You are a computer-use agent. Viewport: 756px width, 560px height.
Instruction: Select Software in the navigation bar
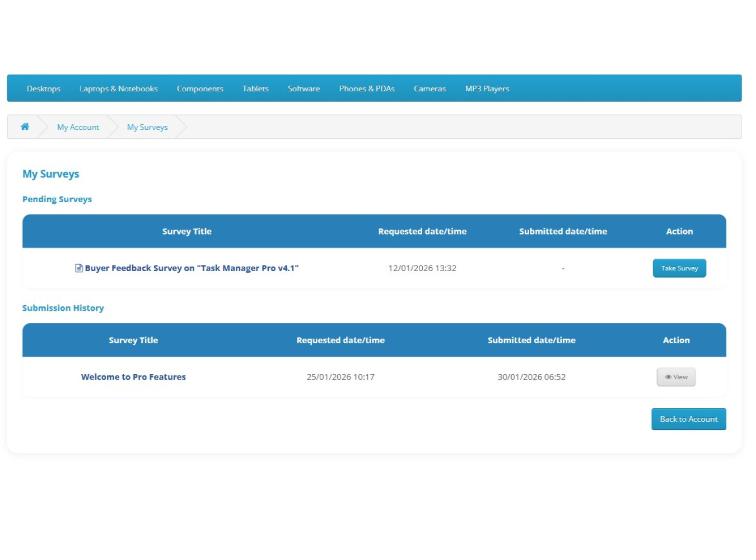(x=304, y=88)
